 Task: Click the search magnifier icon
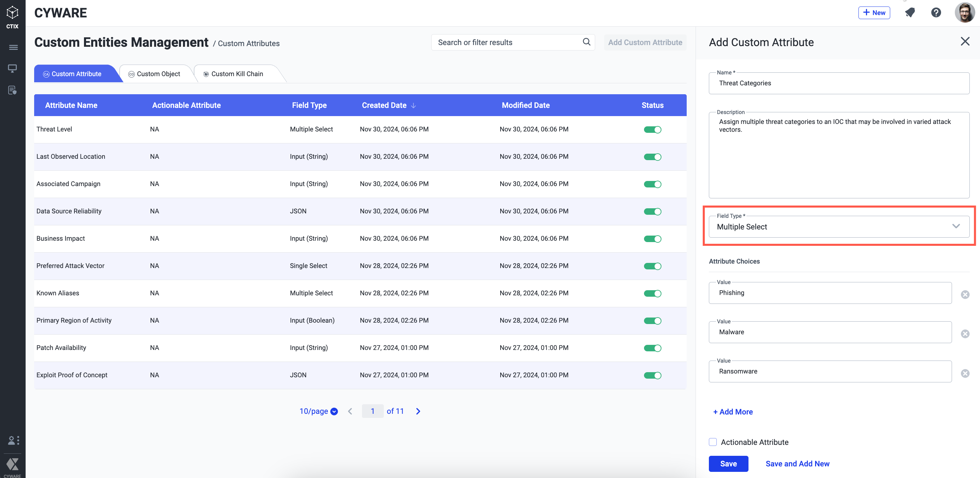click(x=586, y=42)
